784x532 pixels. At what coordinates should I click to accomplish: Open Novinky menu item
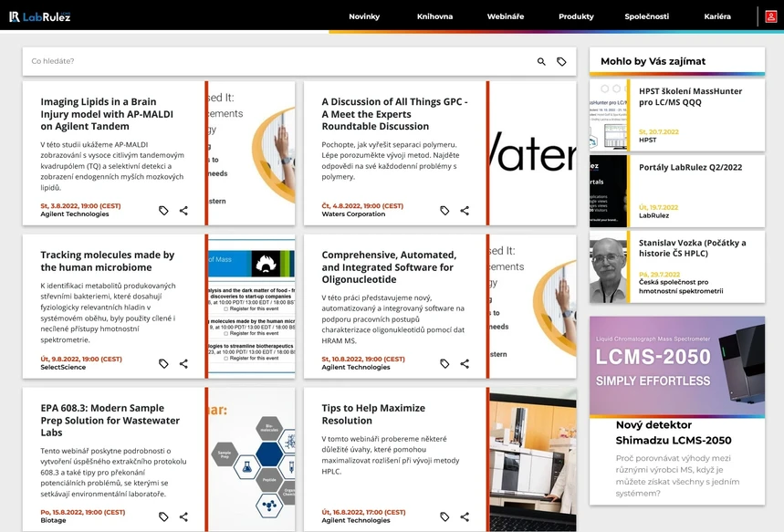(x=364, y=16)
